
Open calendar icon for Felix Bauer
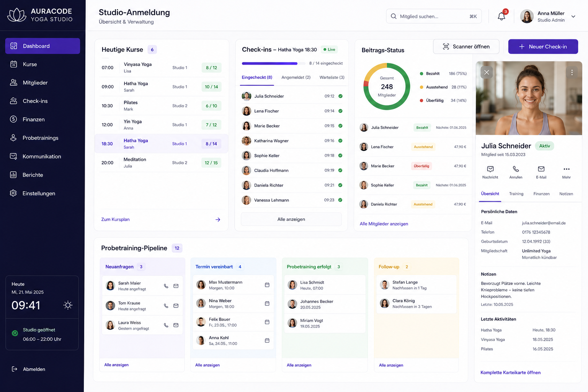pyautogui.click(x=267, y=322)
